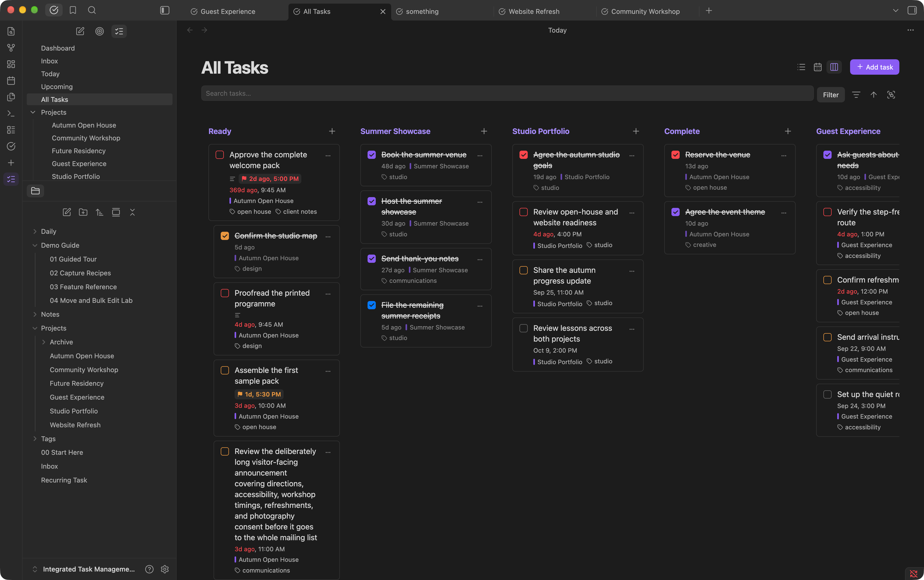Viewport: 924px width, 580px height.
Task: Switch to list view icon
Action: pos(801,67)
